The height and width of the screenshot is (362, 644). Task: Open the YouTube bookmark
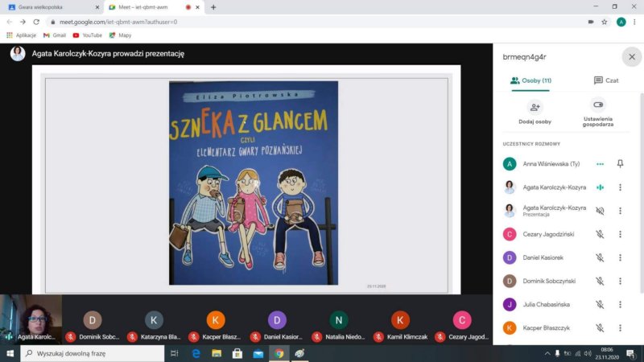pos(88,35)
